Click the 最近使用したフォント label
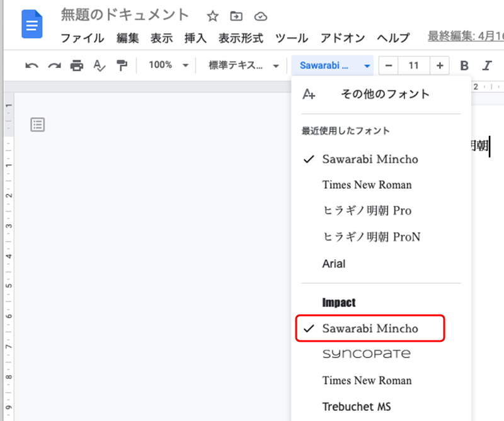The image size is (504, 421). coord(345,131)
